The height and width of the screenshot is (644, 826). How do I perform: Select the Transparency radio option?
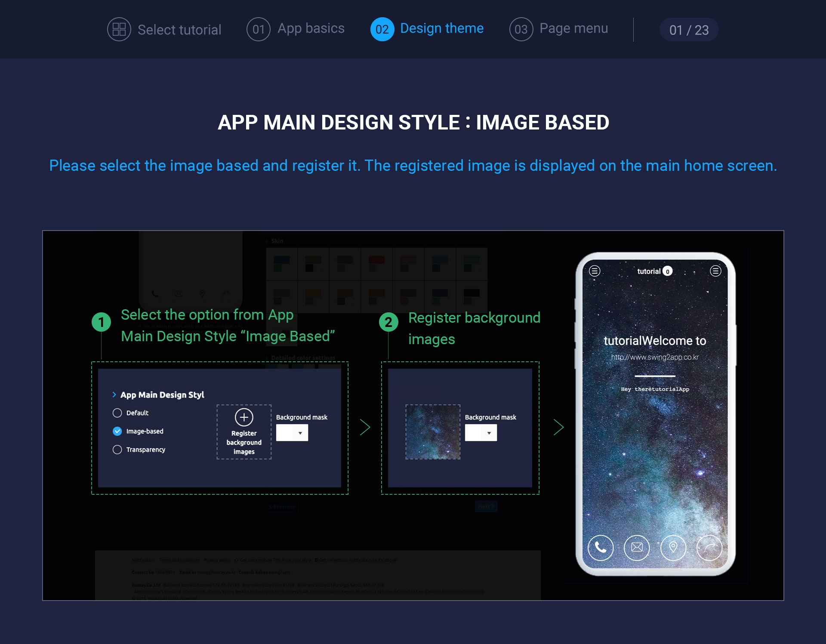point(117,450)
